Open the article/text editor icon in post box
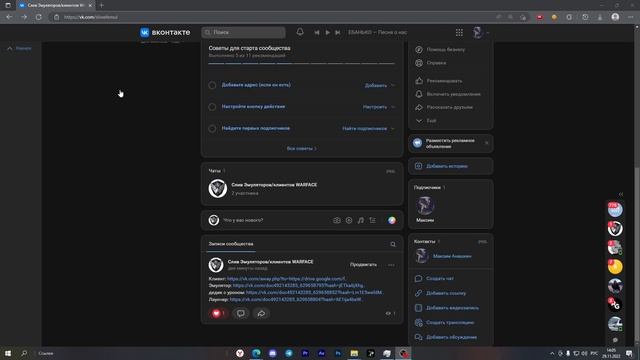This screenshot has height=360, width=640. click(373, 220)
